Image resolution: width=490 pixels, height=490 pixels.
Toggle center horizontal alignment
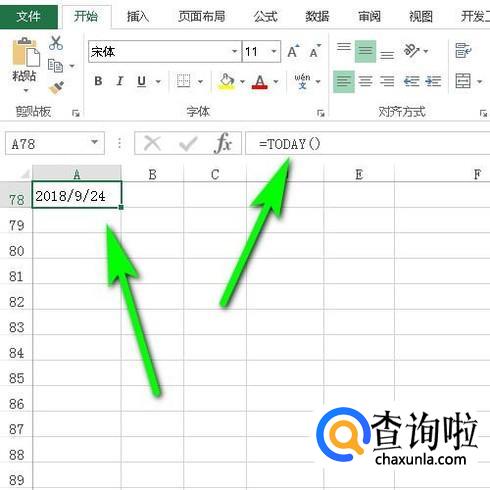366,81
